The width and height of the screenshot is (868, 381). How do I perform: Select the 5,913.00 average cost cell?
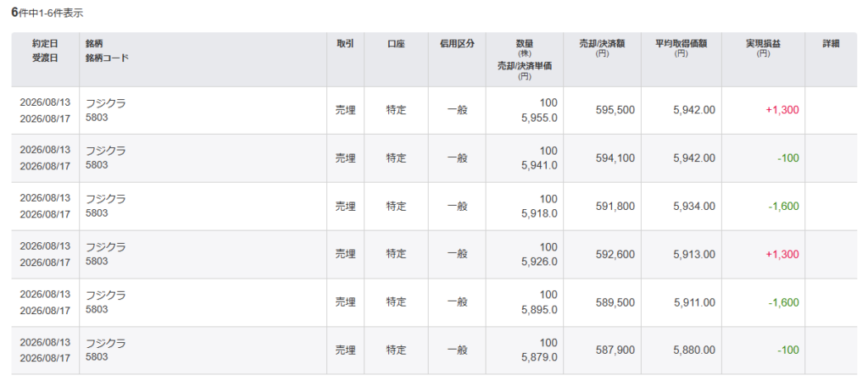(682, 254)
